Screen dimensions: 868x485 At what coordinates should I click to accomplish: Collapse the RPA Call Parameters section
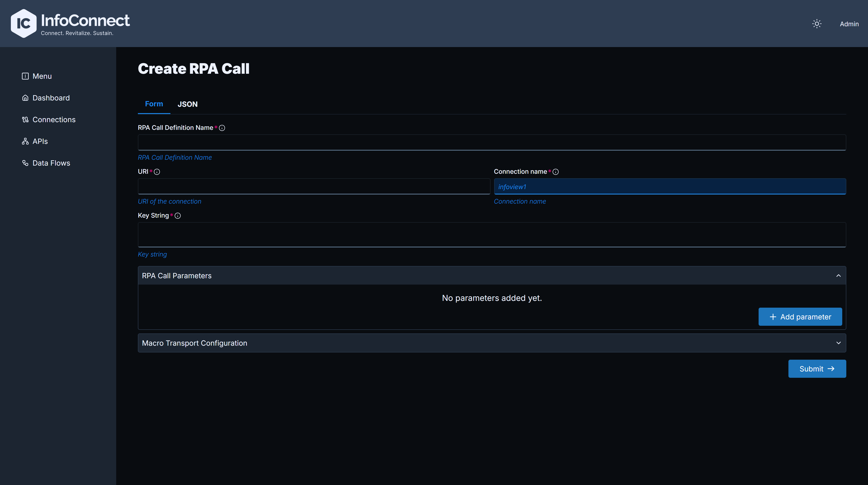pos(838,276)
